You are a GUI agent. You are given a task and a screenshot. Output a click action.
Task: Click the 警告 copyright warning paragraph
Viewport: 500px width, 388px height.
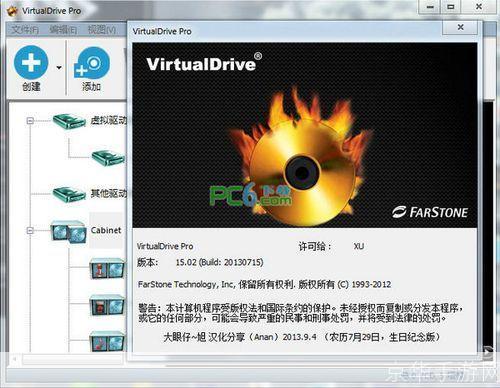click(300, 313)
